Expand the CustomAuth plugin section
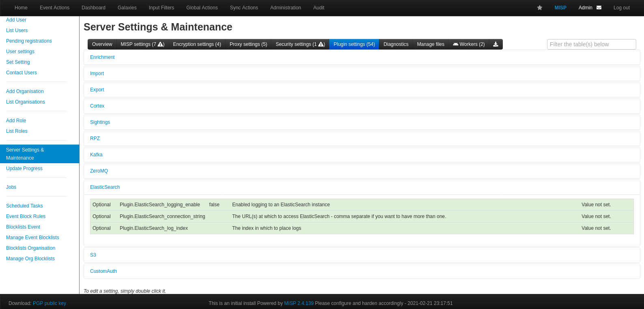Screen dimensions: 644x309 tap(103, 271)
